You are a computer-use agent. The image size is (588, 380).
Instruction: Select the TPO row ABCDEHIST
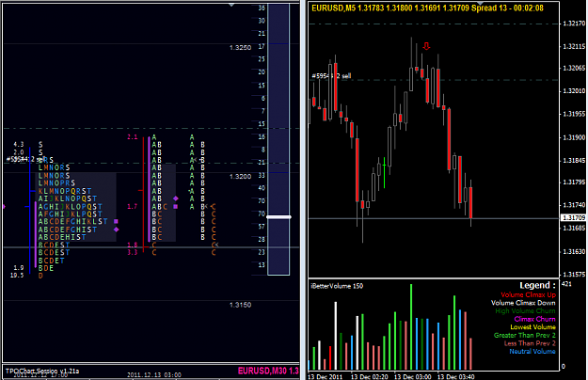tap(62, 237)
